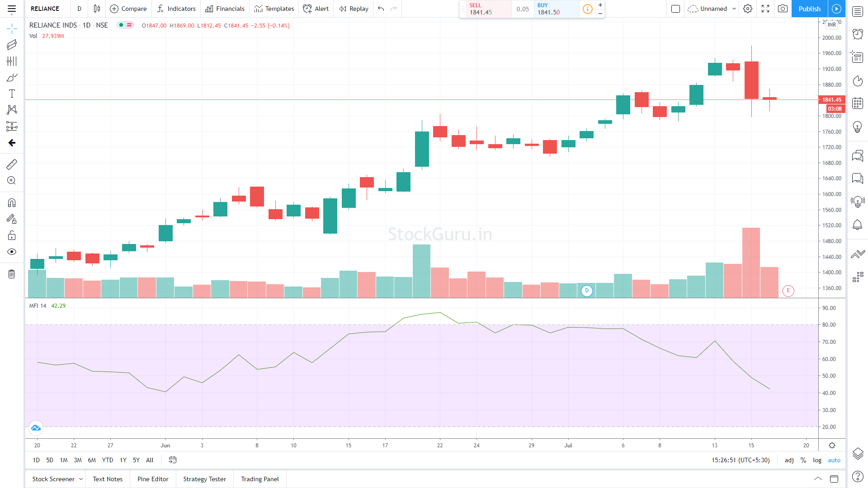Open indicator Templates menu
The image size is (868, 488).
pos(273,9)
